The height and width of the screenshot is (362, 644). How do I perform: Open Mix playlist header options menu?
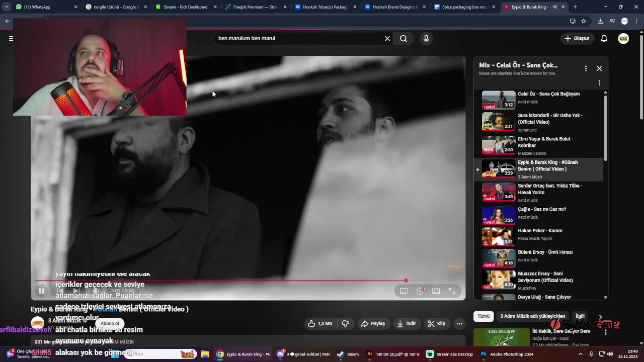coord(586,68)
